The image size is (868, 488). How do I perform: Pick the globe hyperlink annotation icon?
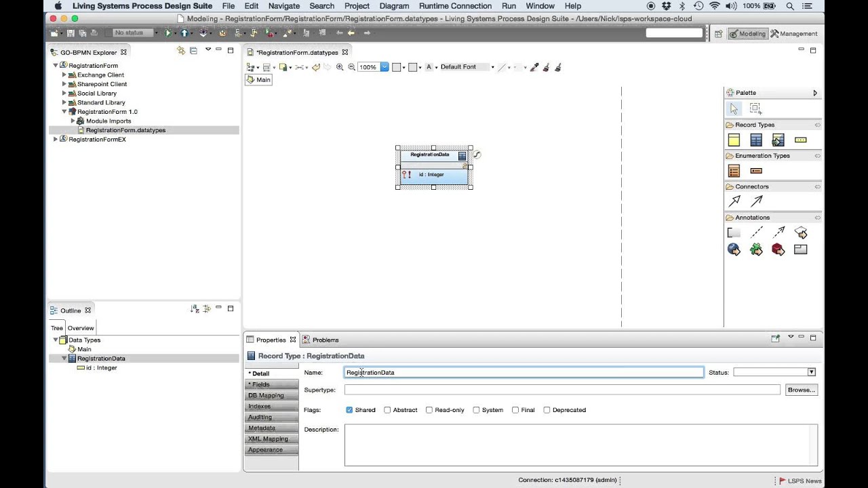tap(734, 249)
